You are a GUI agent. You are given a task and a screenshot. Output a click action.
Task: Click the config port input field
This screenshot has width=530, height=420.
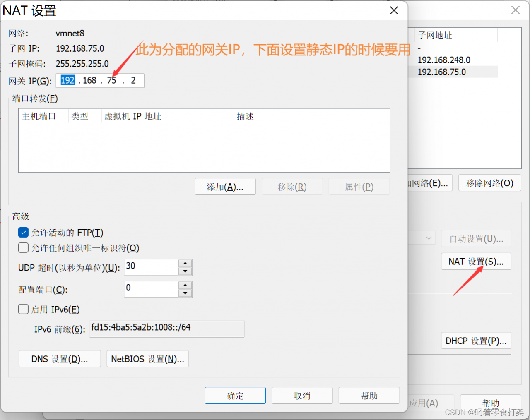[x=152, y=289]
